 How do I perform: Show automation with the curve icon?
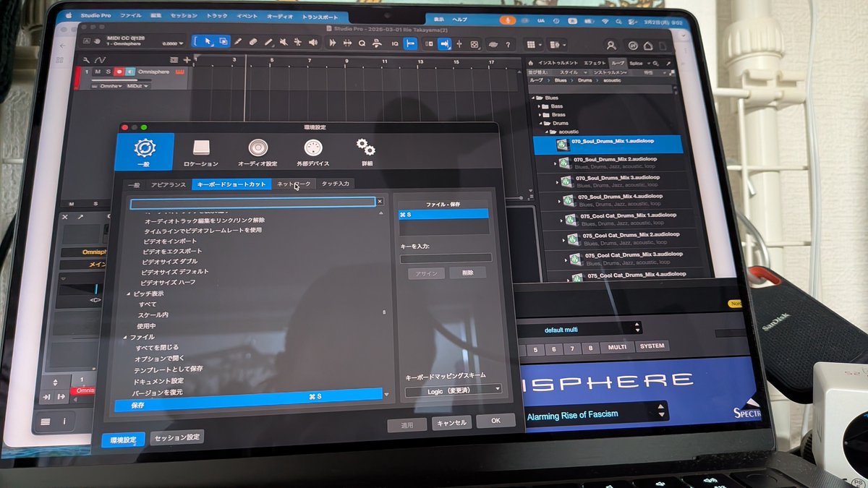tap(101, 59)
